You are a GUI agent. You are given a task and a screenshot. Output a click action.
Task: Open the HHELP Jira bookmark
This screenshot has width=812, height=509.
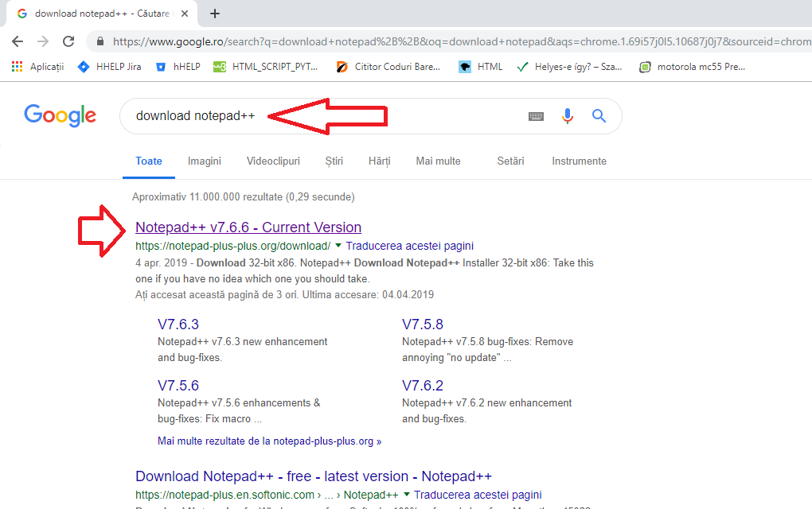click(x=109, y=67)
